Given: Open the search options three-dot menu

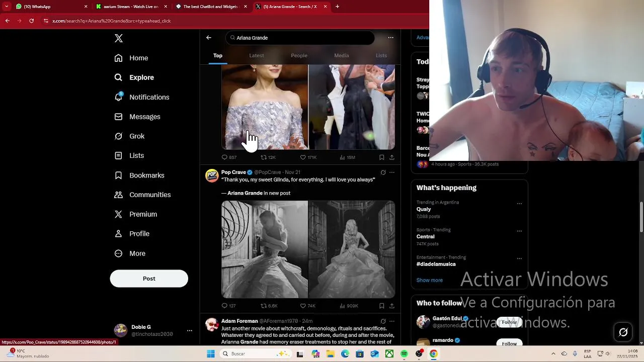Looking at the screenshot, I should [x=390, y=38].
